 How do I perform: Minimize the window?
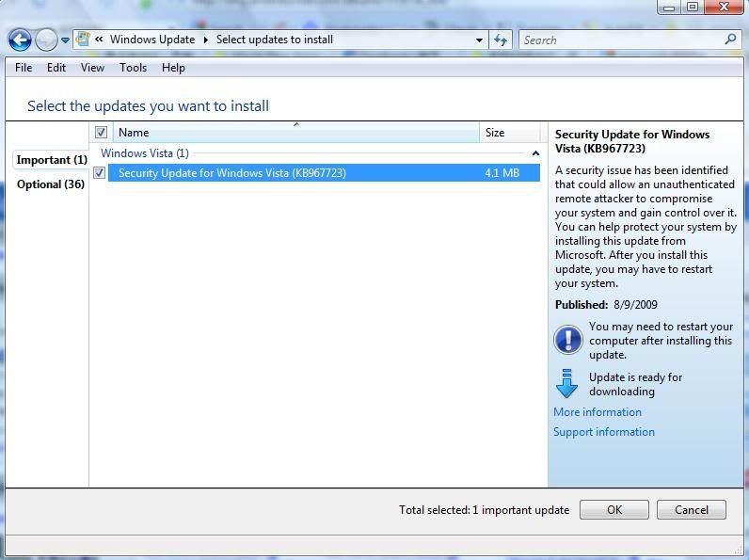tap(669, 8)
